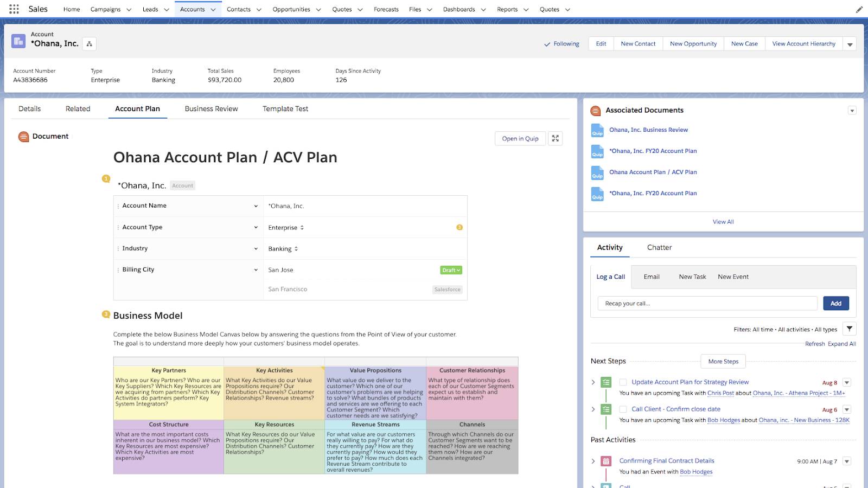Click task icon for Update Account Plan

(x=607, y=382)
